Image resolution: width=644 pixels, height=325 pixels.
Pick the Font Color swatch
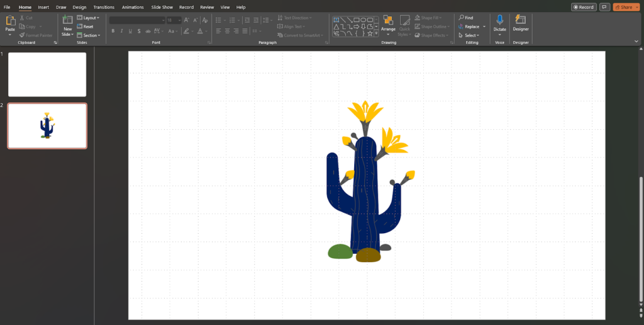pos(200,31)
